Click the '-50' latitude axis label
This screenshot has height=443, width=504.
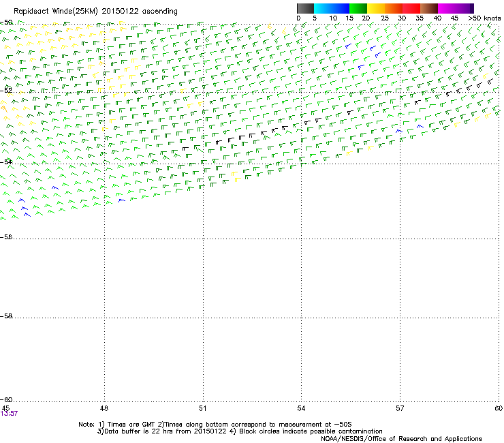click(x=6, y=22)
